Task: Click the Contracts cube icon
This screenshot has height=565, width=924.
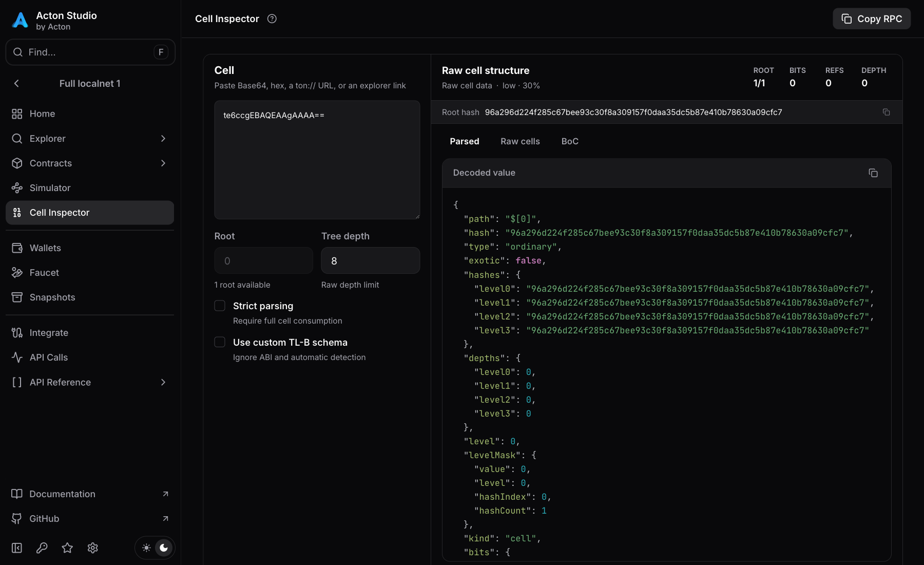Action: (x=17, y=163)
